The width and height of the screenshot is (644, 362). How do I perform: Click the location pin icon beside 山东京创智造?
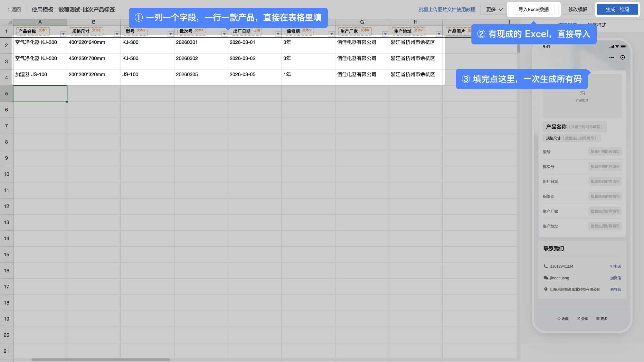(x=545, y=289)
